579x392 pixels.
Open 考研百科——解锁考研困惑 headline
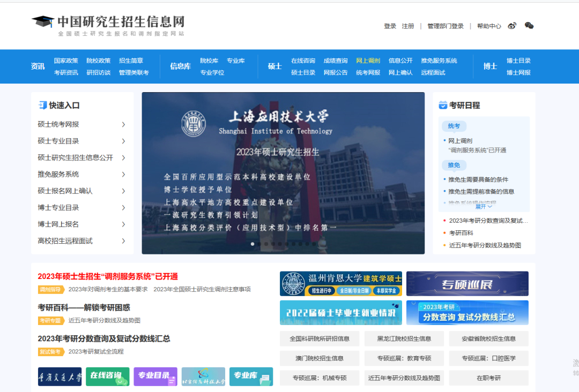(84, 307)
